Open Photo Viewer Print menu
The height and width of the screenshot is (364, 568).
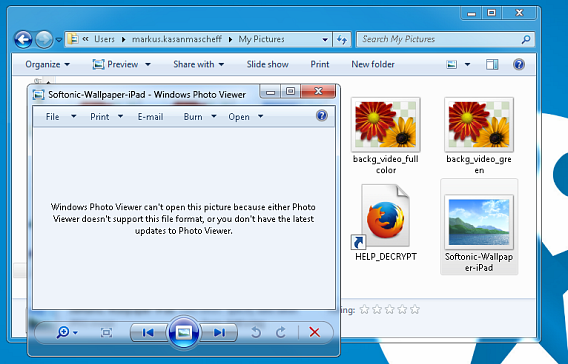tap(106, 117)
